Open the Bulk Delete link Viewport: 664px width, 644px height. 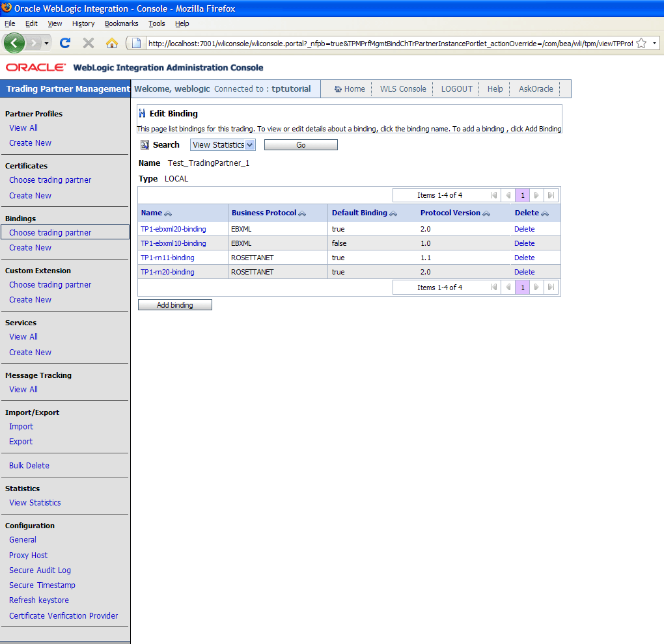click(x=29, y=466)
